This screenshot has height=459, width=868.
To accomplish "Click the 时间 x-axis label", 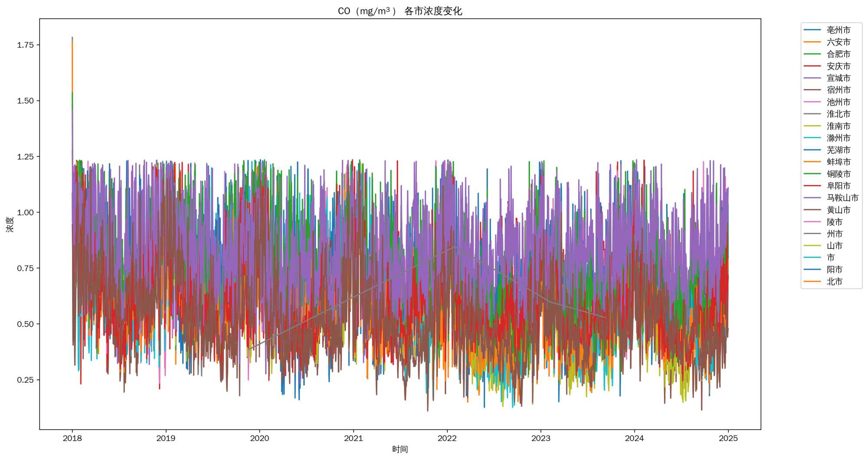I will click(400, 449).
